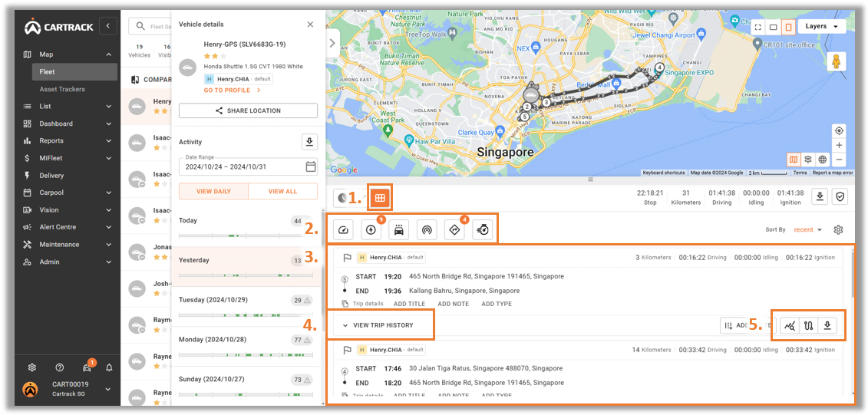Screen dimensions: 868x415
Task: Open the Fleet menu item
Action: [x=74, y=72]
